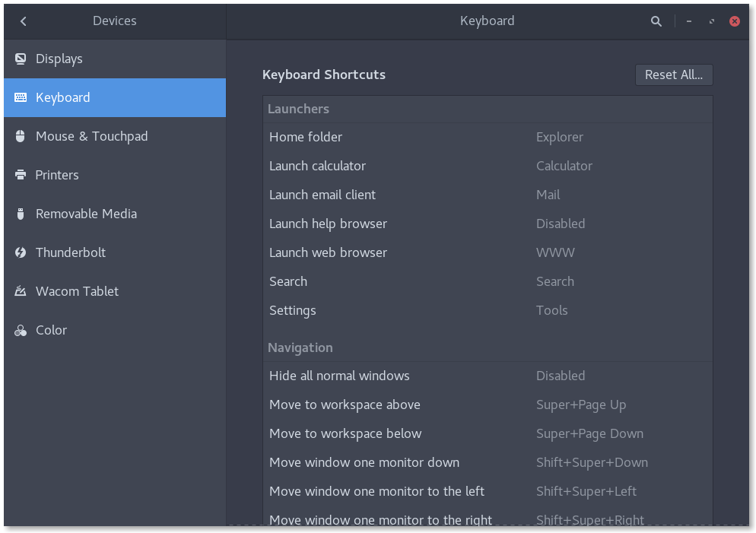This screenshot has height=533, width=756.
Task: Click the printer icon in the sidebar
Action: point(21,175)
